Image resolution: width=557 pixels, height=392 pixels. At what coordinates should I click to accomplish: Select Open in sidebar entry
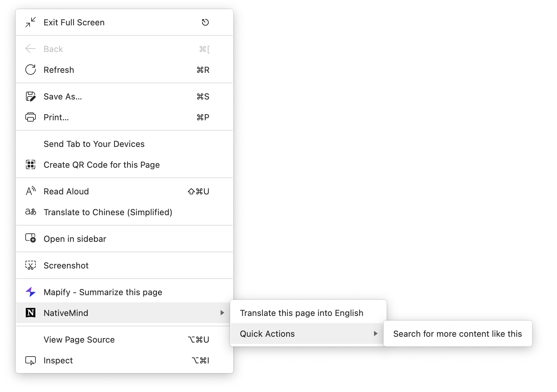click(x=124, y=239)
